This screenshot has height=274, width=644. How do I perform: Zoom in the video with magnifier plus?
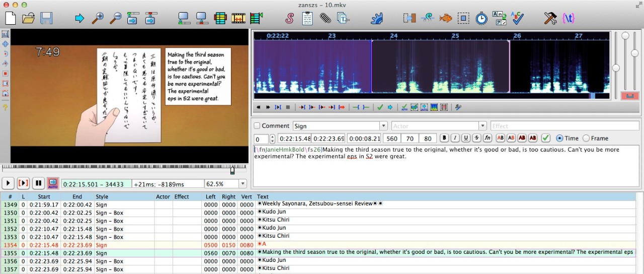pyautogui.click(x=98, y=19)
